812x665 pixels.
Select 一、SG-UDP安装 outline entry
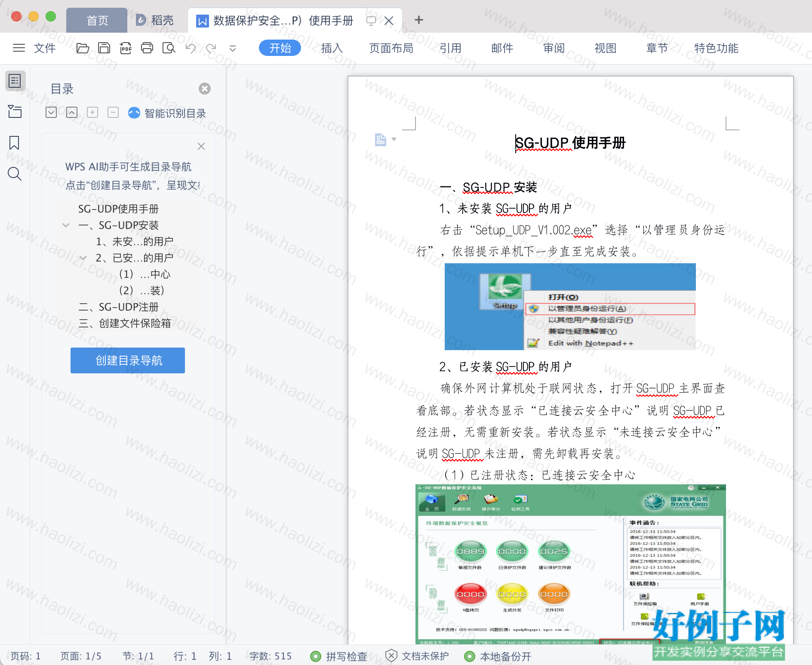[x=118, y=225]
